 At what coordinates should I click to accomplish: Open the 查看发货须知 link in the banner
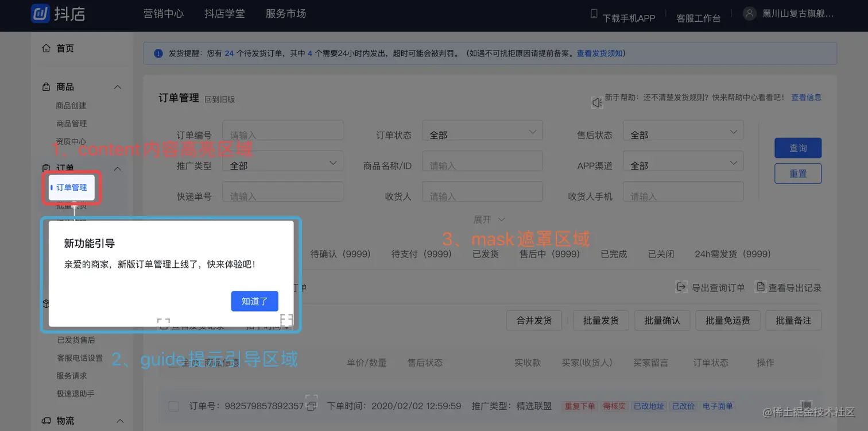click(x=599, y=53)
